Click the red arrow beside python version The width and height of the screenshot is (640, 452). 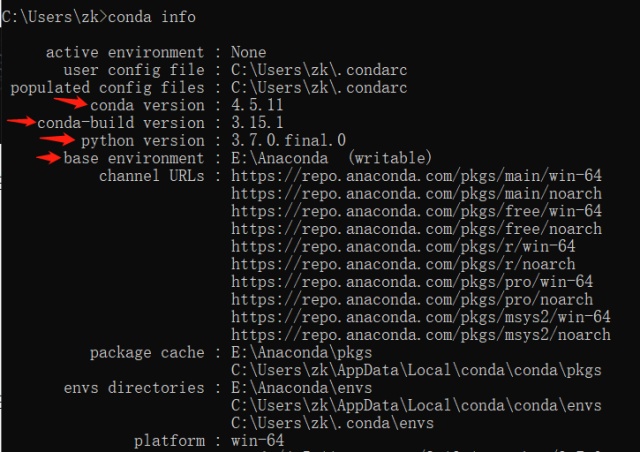point(58,140)
